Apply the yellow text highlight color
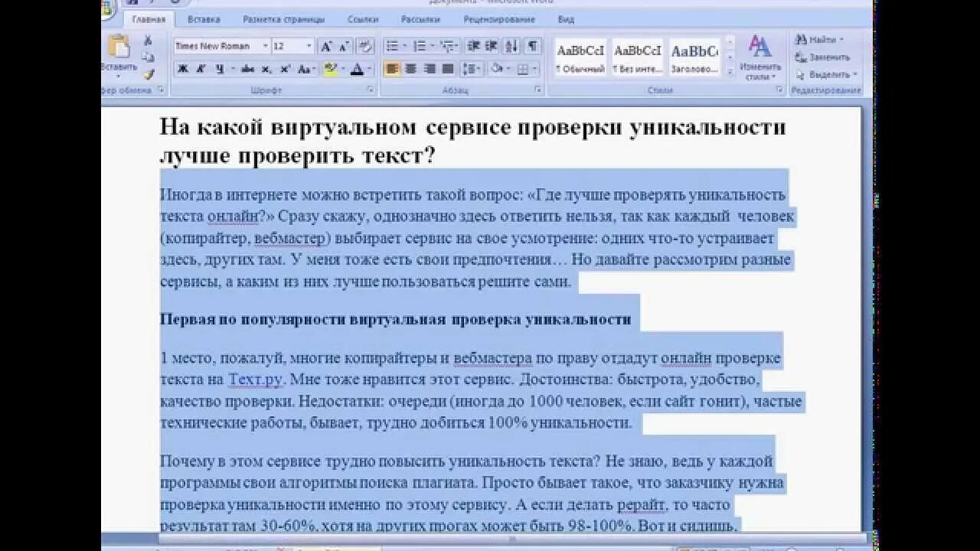The width and height of the screenshot is (980, 551). pos(329,69)
